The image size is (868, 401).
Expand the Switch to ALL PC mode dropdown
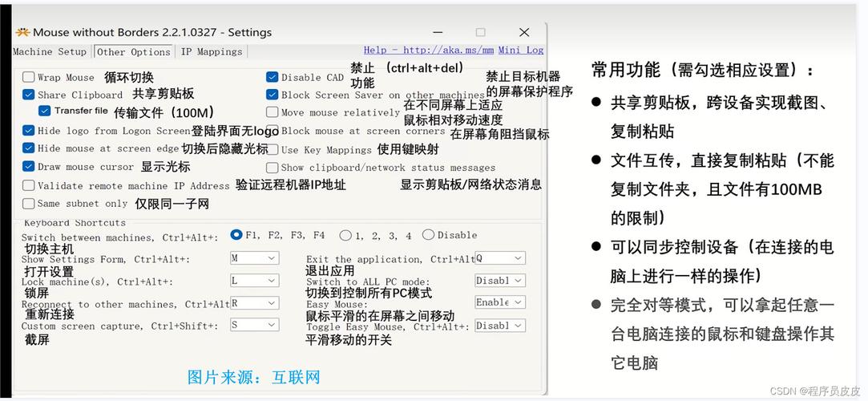[x=500, y=281]
